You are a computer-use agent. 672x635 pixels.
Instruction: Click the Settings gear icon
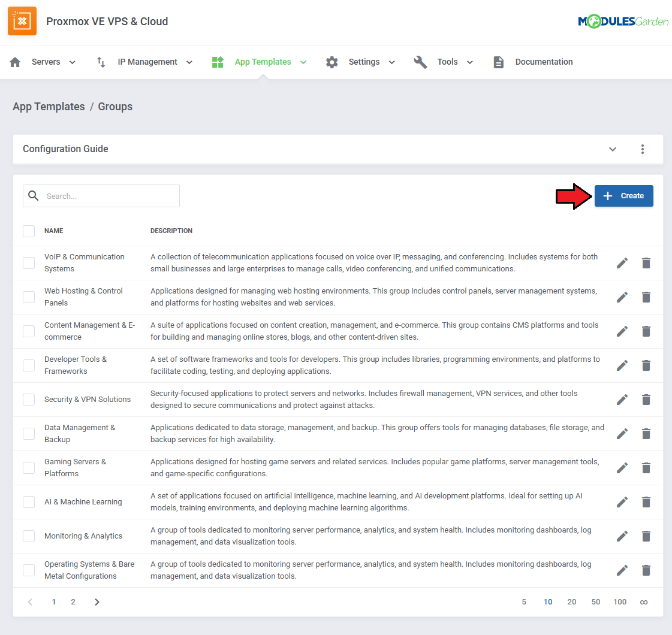332,62
